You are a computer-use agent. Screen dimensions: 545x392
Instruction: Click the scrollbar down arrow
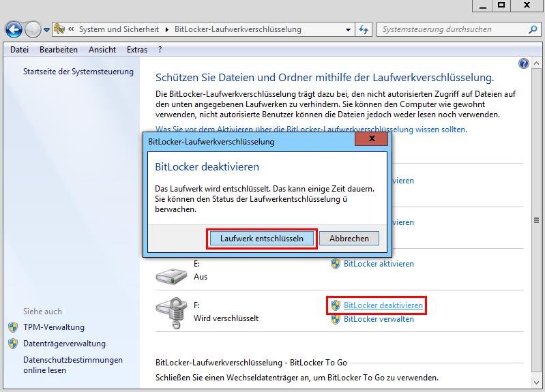point(536,382)
